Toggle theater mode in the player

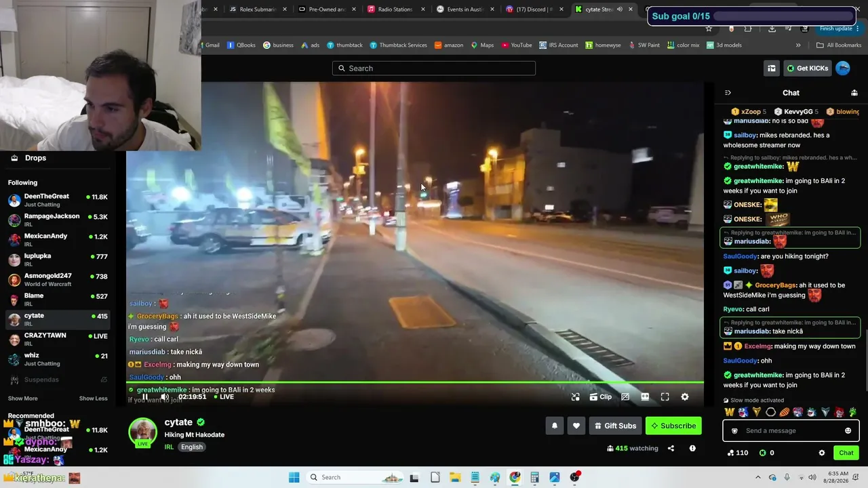pyautogui.click(x=645, y=397)
